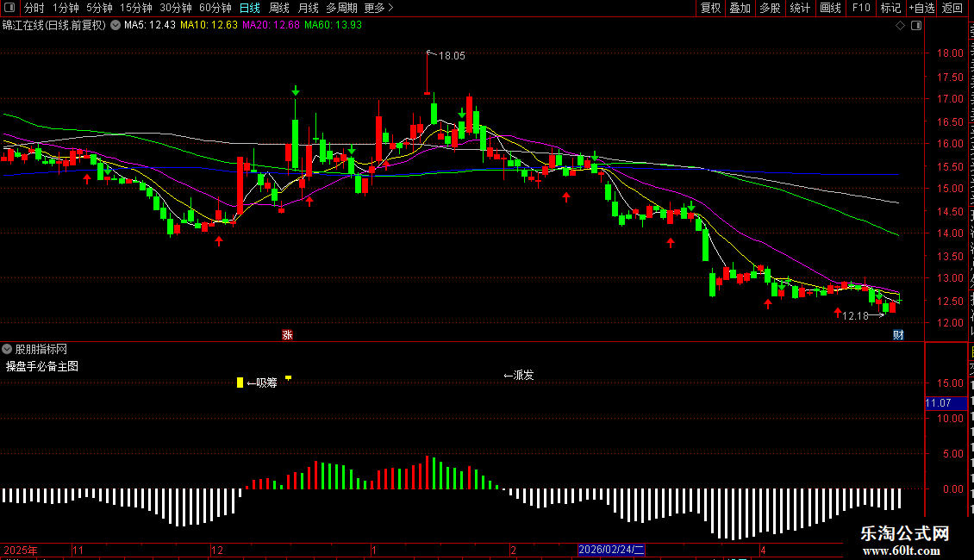Image resolution: width=974 pixels, height=560 pixels.
Task: Click 返回 to go back
Action: [952, 8]
